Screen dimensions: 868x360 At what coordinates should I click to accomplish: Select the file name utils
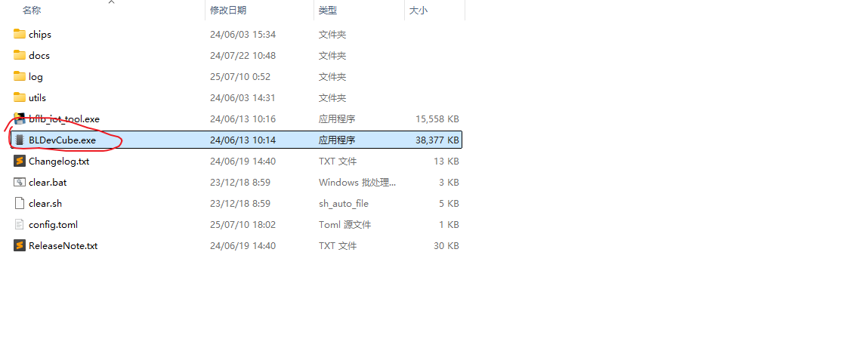37,98
